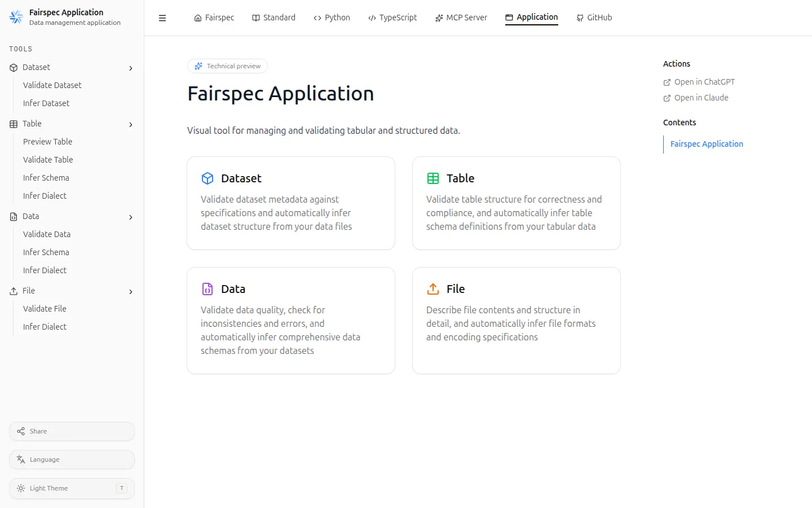Open the Fairspec tab in top navigation
The image size is (812, 508).
coord(214,17)
